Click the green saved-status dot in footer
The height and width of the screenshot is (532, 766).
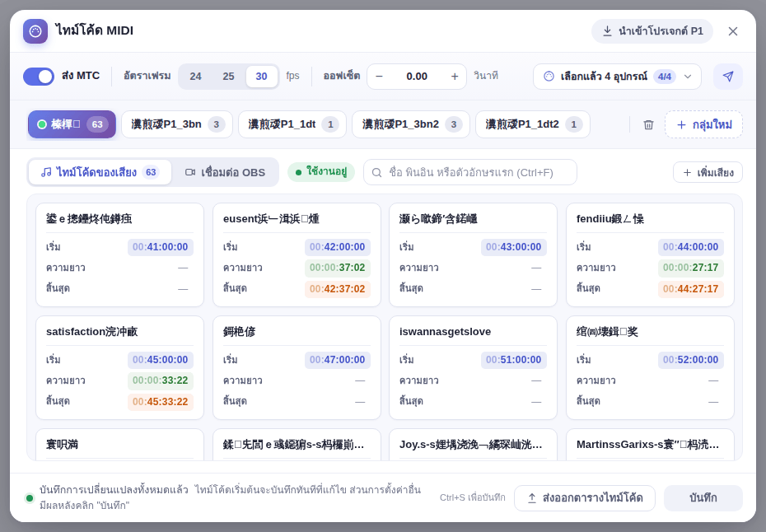point(30,498)
